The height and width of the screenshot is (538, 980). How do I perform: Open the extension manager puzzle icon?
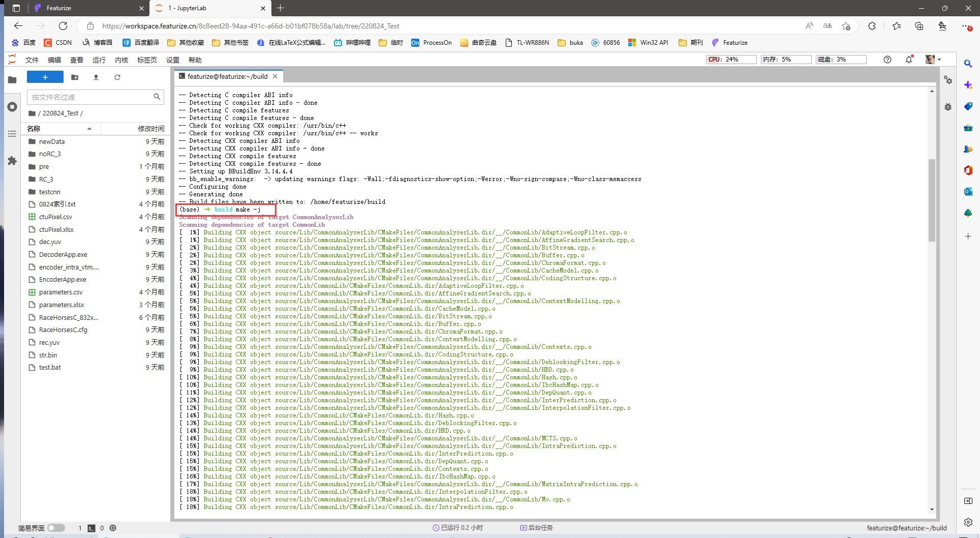coord(12,161)
